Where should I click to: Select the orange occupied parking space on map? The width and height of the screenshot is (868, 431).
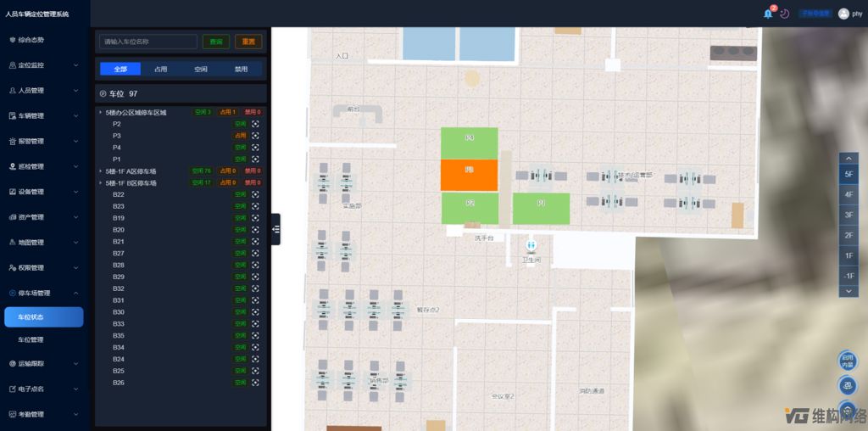point(469,175)
